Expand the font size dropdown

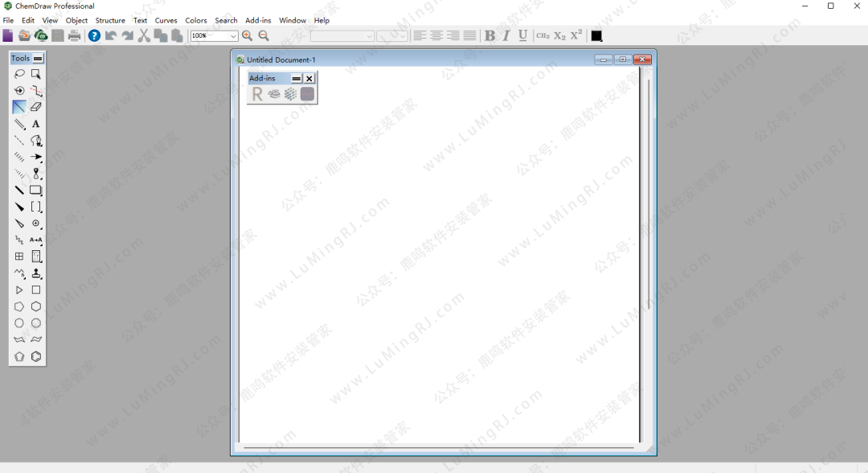(x=403, y=36)
